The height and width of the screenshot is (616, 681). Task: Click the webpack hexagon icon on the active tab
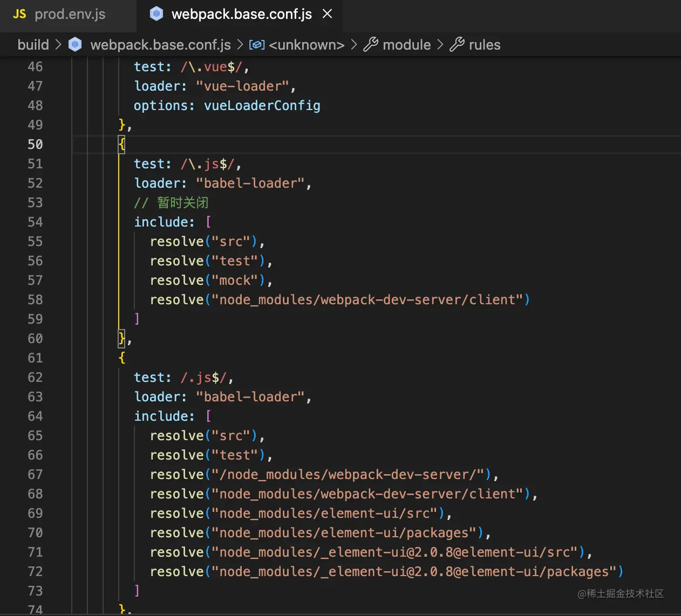tap(156, 14)
